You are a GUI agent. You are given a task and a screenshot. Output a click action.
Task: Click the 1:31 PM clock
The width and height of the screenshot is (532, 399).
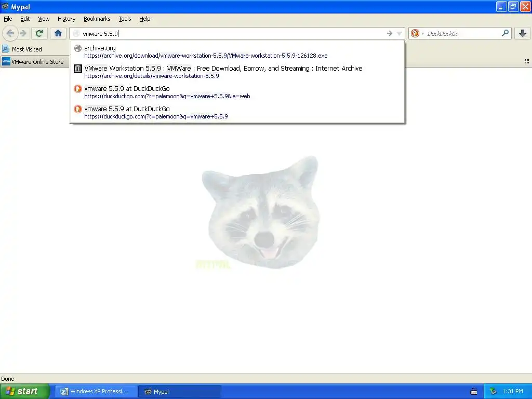513,392
